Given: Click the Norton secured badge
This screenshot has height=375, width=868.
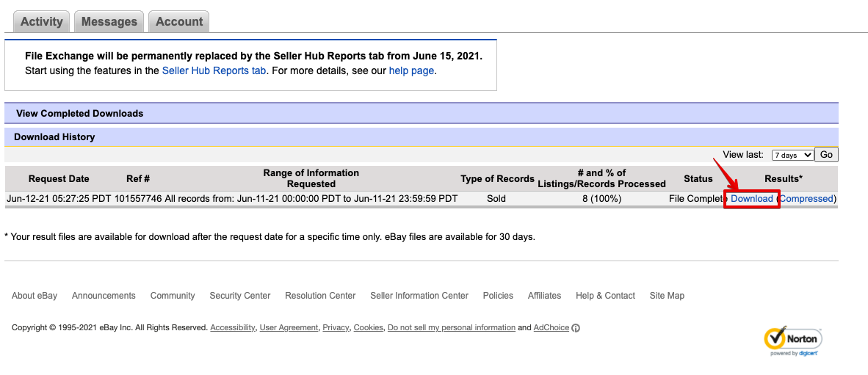Looking at the screenshot, I should (x=792, y=341).
